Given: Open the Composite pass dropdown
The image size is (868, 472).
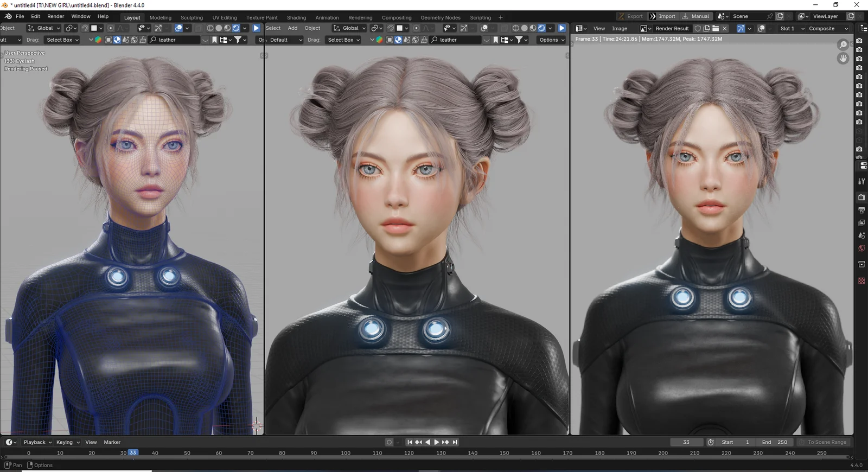Looking at the screenshot, I should click(x=828, y=28).
